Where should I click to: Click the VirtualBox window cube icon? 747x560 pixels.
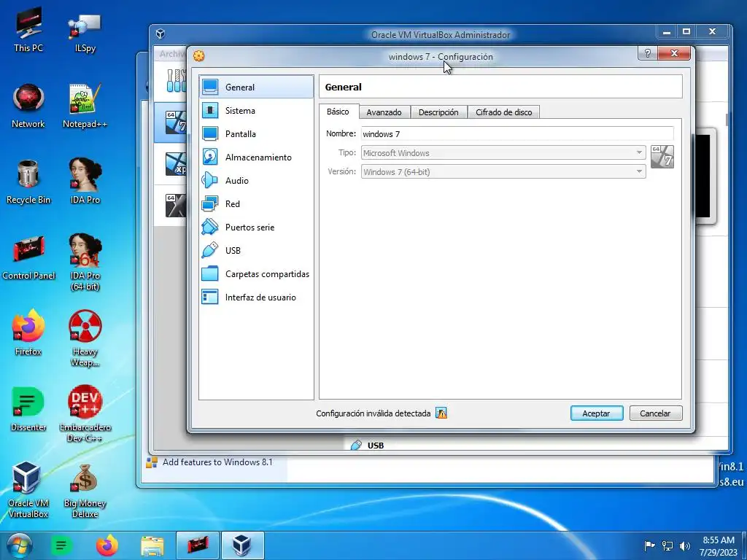[160, 34]
